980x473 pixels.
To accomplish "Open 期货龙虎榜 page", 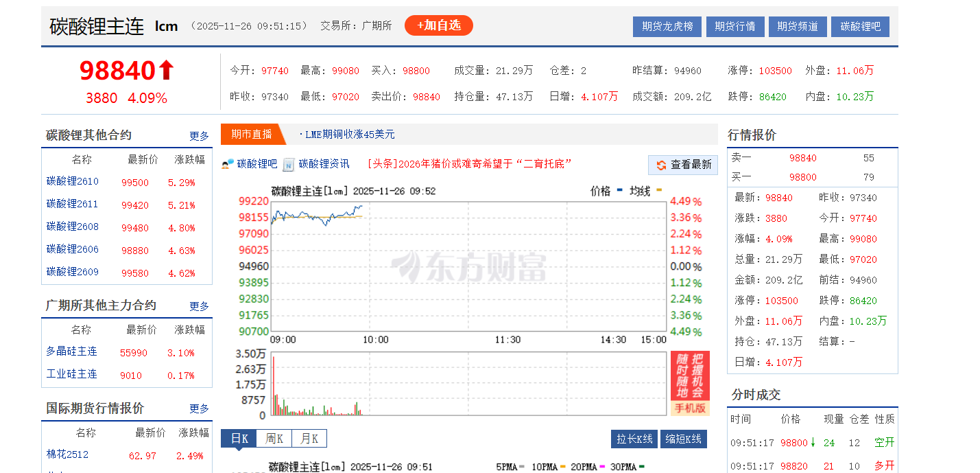I will pyautogui.click(x=667, y=27).
